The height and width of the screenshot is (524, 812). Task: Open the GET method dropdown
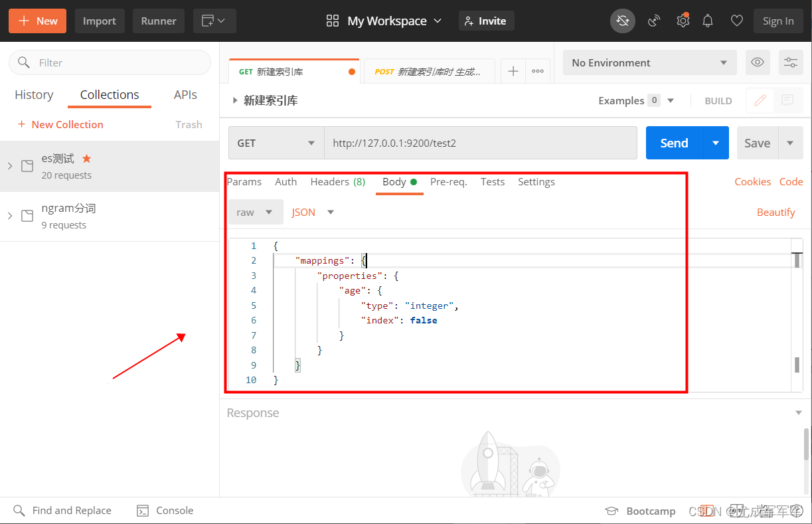[x=276, y=143]
